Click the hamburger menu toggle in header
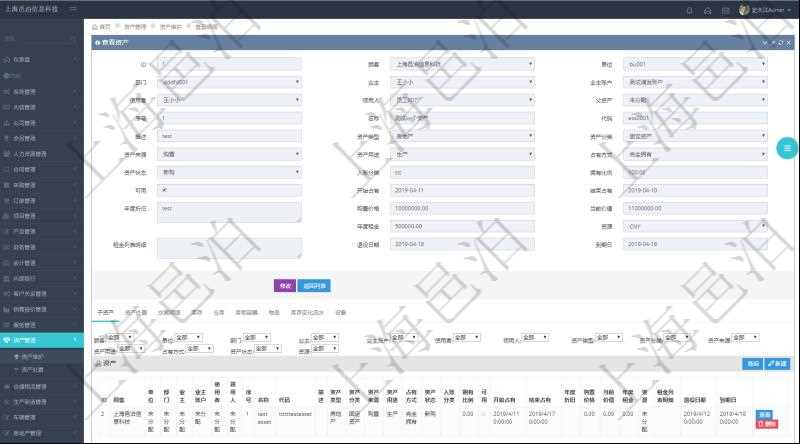This screenshot has width=800, height=444. point(72,8)
